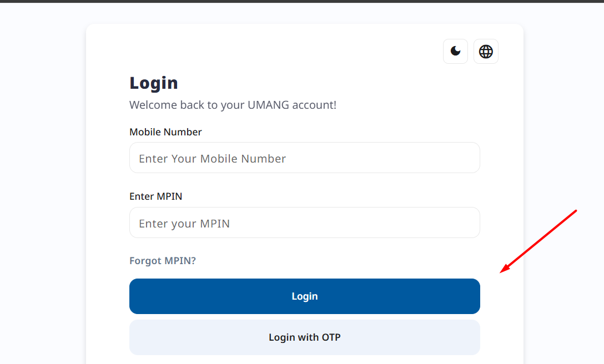
Task: Open theme options from the top-right controls
Action: click(x=455, y=51)
